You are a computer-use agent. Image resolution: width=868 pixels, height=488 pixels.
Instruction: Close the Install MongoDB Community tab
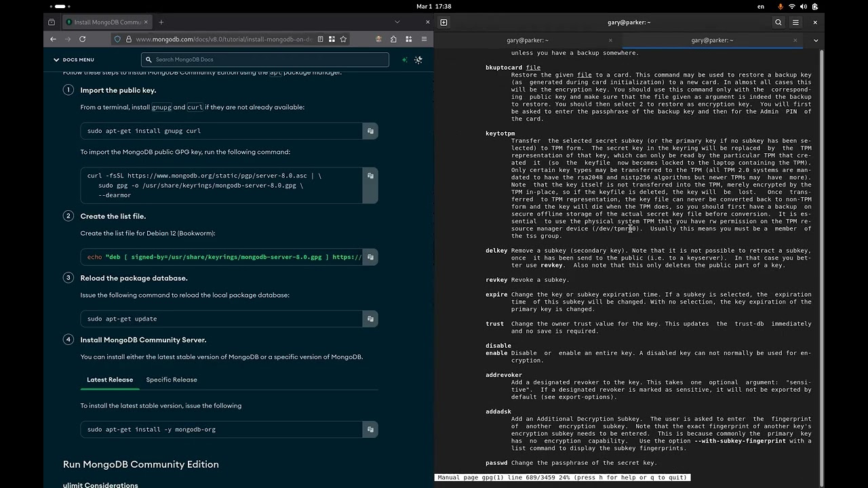[145, 22]
